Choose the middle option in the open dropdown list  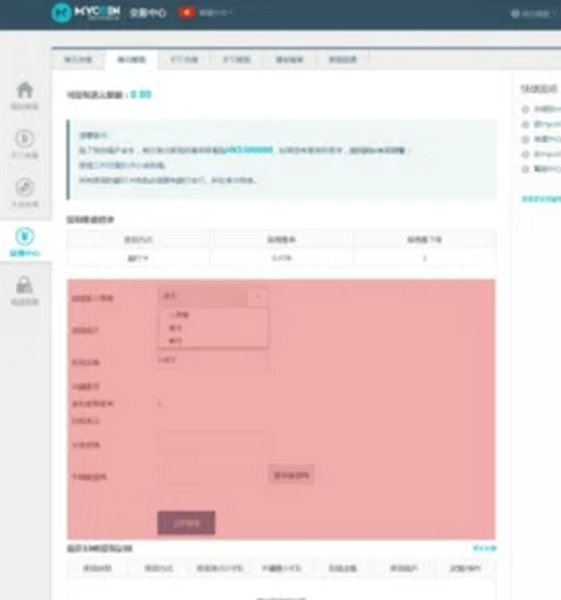[212, 328]
